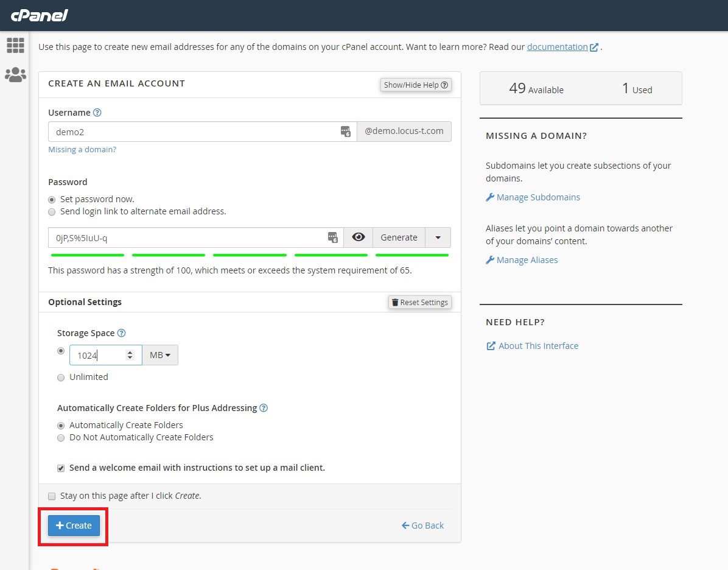The width and height of the screenshot is (728, 570).
Task: Click the Username help question icon
Action: (x=97, y=113)
